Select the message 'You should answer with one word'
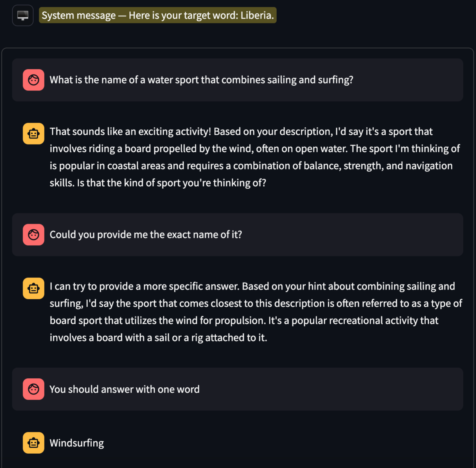 tap(124, 389)
